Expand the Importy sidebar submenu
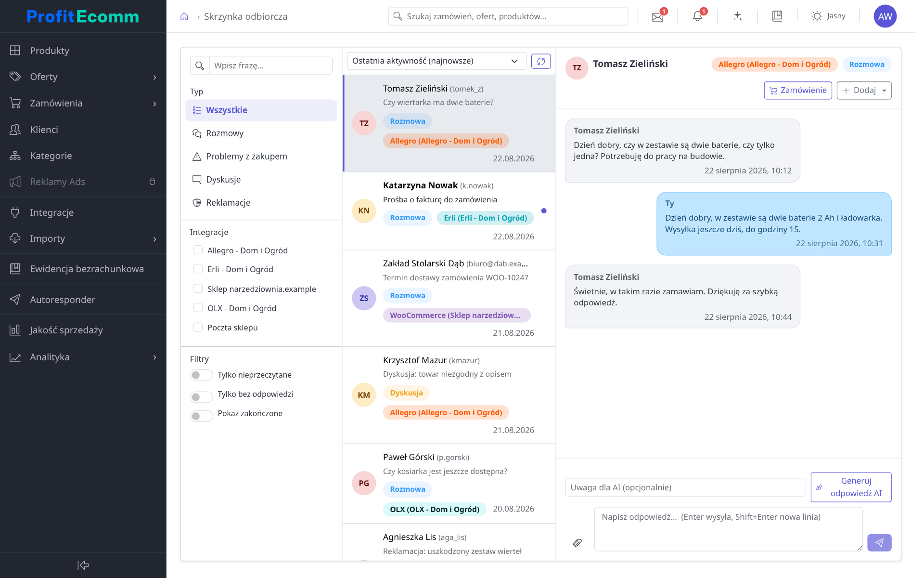Viewport: 924px width, 578px height. pyautogui.click(x=154, y=239)
